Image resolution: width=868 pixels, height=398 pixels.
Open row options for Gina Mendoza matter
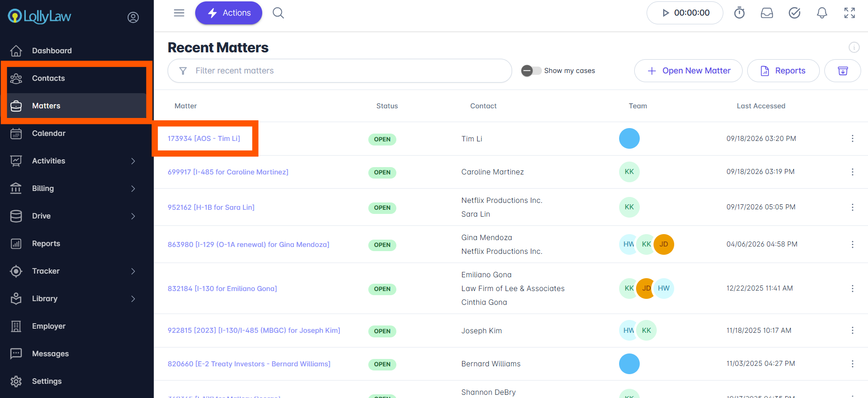click(x=852, y=244)
